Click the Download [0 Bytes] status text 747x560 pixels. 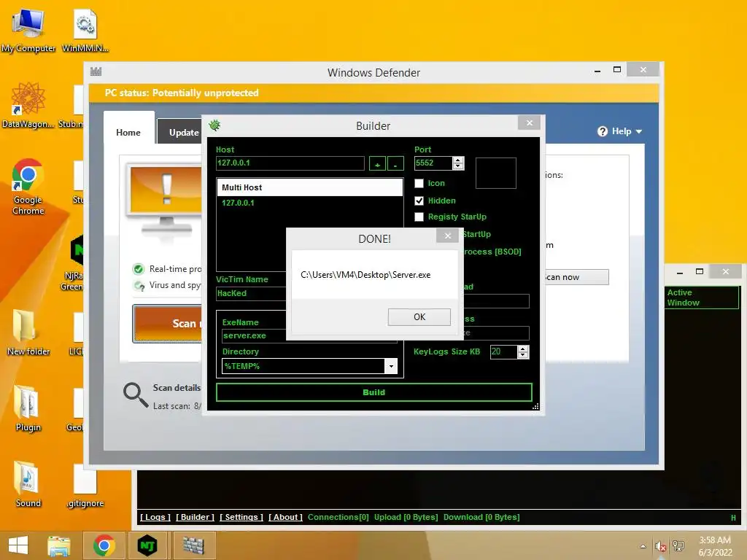481,517
